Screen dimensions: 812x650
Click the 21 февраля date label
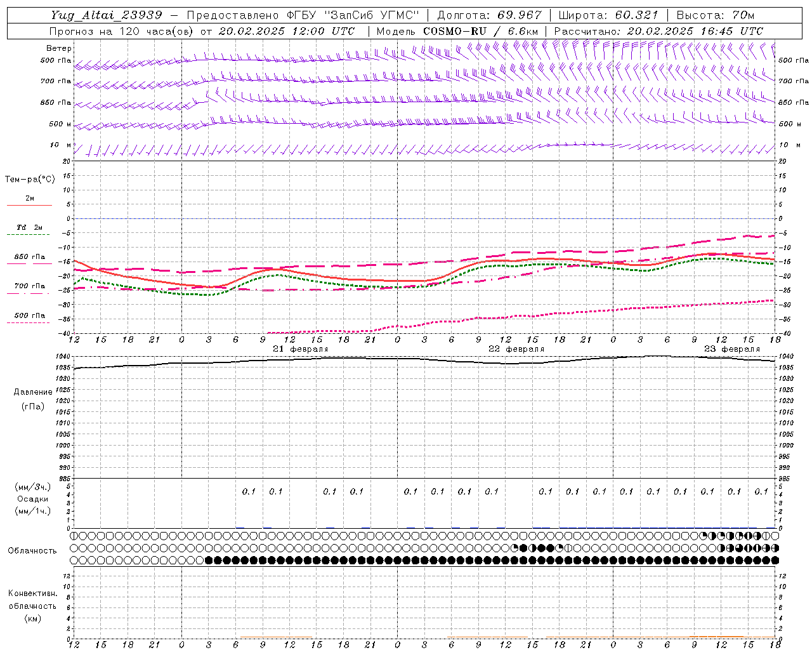301,349
